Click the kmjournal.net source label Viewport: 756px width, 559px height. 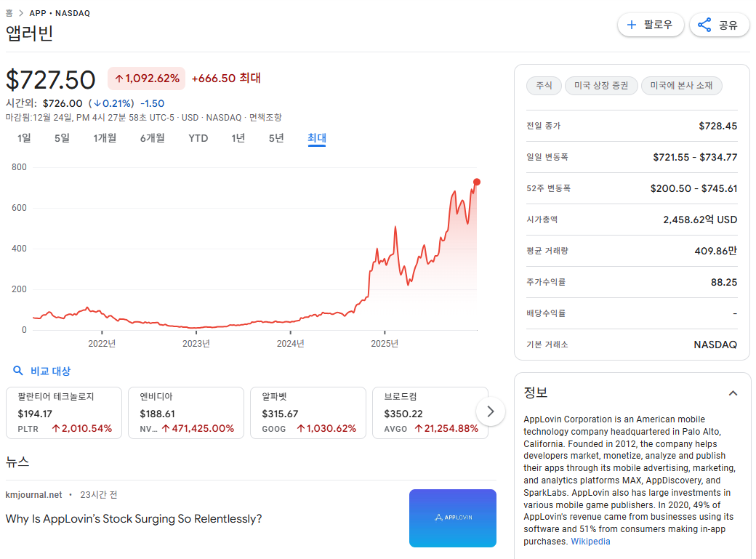tap(33, 494)
